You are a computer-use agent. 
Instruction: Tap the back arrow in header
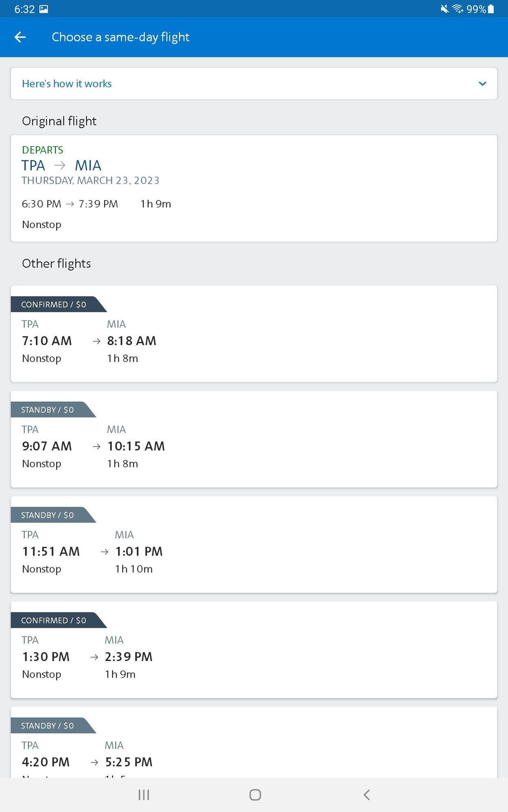point(20,37)
